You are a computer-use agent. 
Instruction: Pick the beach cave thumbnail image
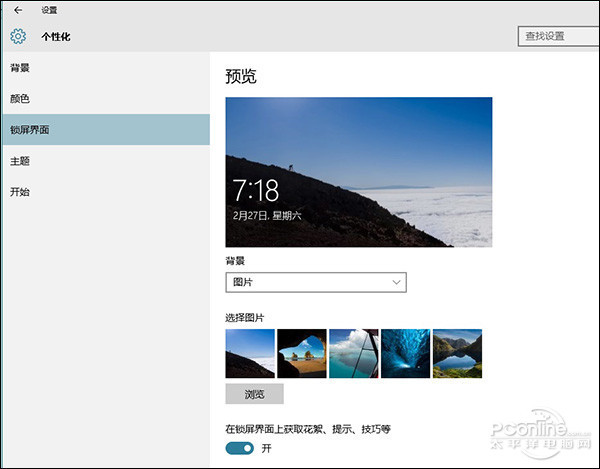pyautogui.click(x=302, y=353)
